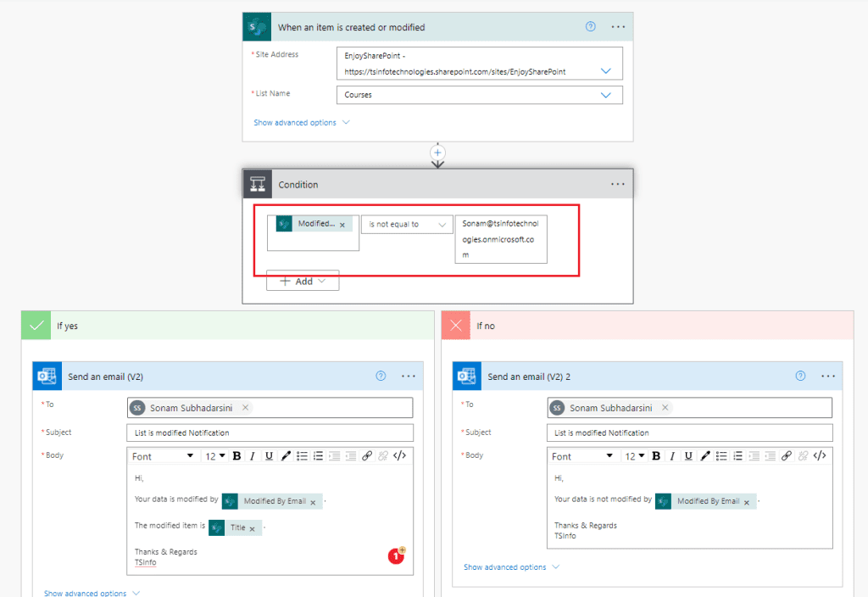Viewport: 868px width, 597px height.
Task: Remove Sonam Subhadarsini recipient in If no email
Action: click(665, 408)
